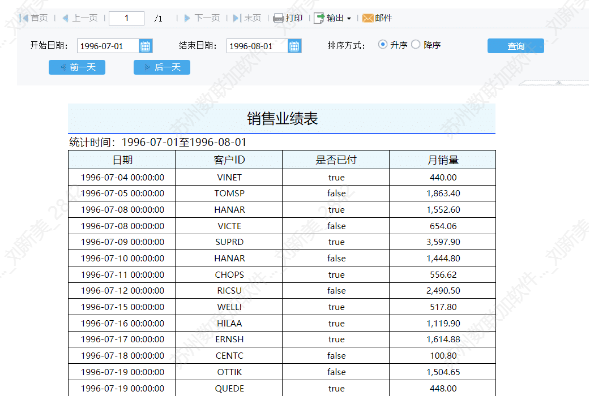Go to next page (下一页)

point(202,18)
